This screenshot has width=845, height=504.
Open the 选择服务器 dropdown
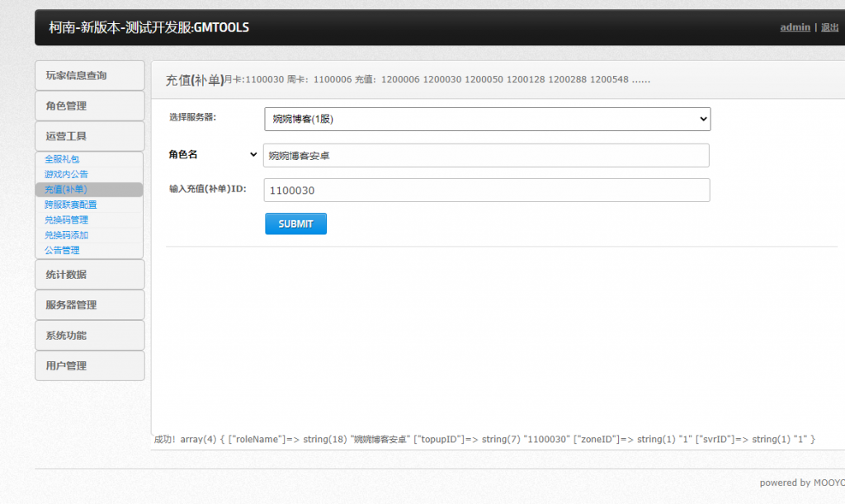tap(487, 119)
